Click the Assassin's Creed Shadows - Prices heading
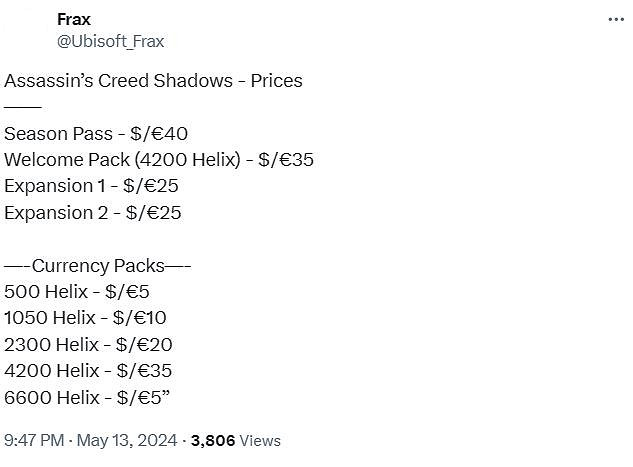This screenshot has width=633, height=467. coord(153,80)
